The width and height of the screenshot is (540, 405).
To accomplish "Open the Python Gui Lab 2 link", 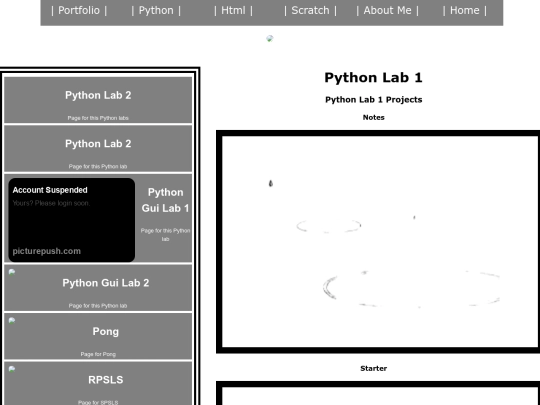I will pyautogui.click(x=106, y=283).
